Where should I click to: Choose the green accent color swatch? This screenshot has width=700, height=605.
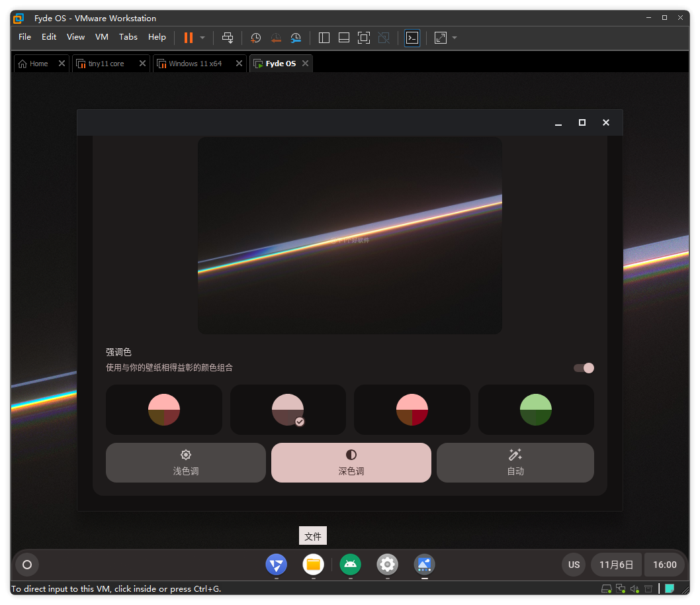click(536, 410)
